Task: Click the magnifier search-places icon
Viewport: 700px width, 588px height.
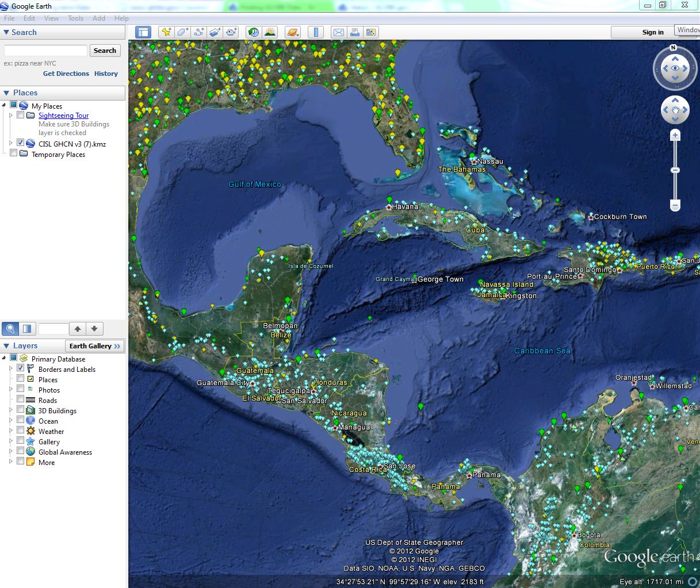Action: (x=10, y=329)
